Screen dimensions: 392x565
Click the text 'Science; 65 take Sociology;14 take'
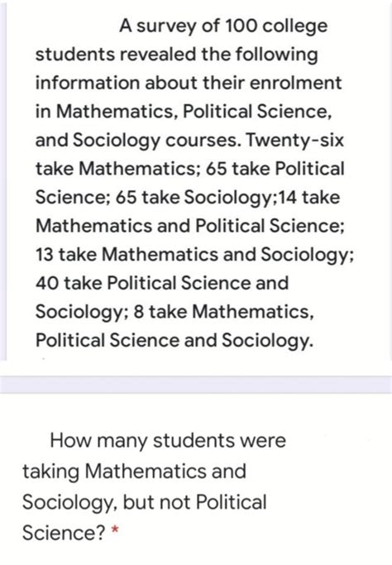188,198
